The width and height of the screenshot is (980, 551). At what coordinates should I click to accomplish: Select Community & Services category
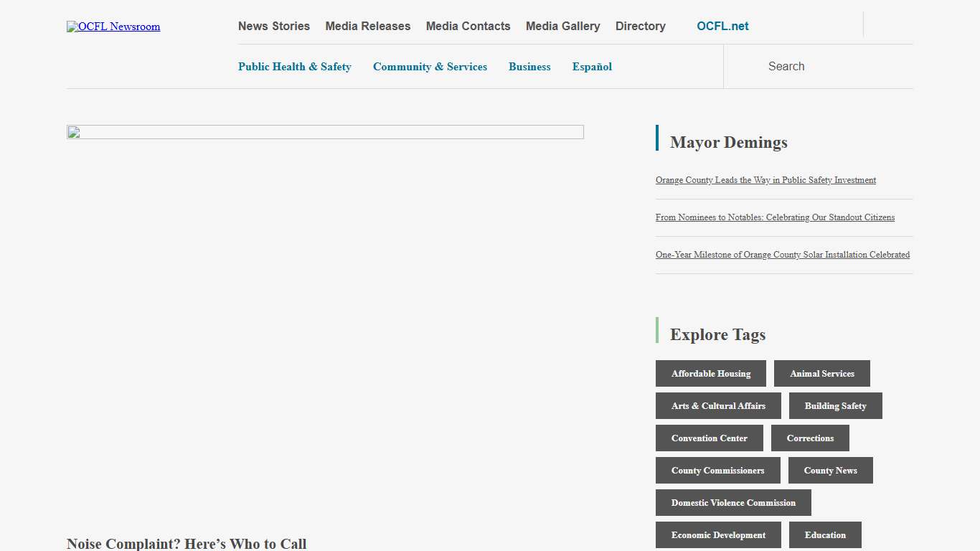(x=430, y=67)
